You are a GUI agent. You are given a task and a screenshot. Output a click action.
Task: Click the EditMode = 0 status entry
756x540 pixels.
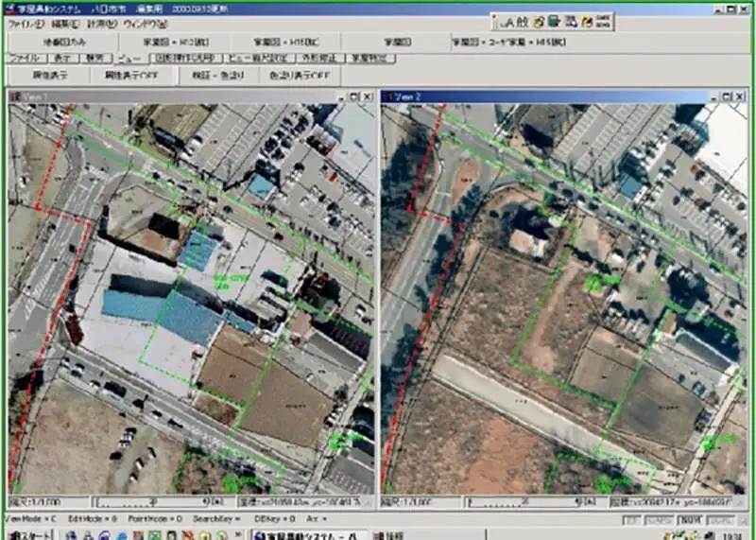pyautogui.click(x=92, y=519)
